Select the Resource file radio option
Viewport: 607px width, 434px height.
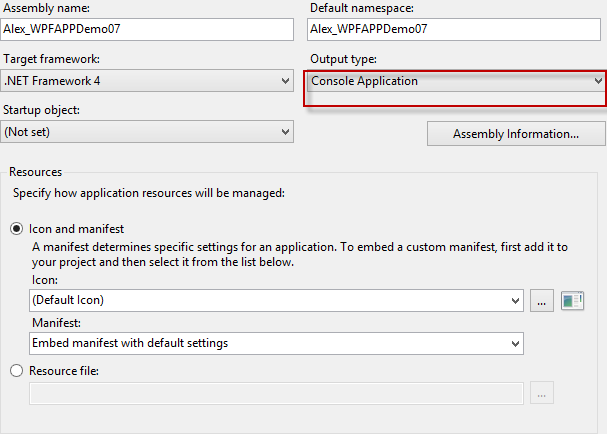[16, 371]
